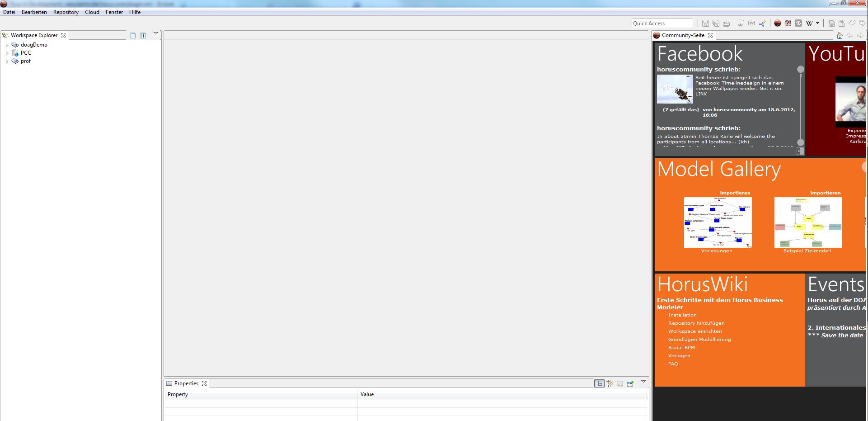The width and height of the screenshot is (868, 421).
Task: Toggle Show Advanced Properties icon
Action: (x=610, y=383)
